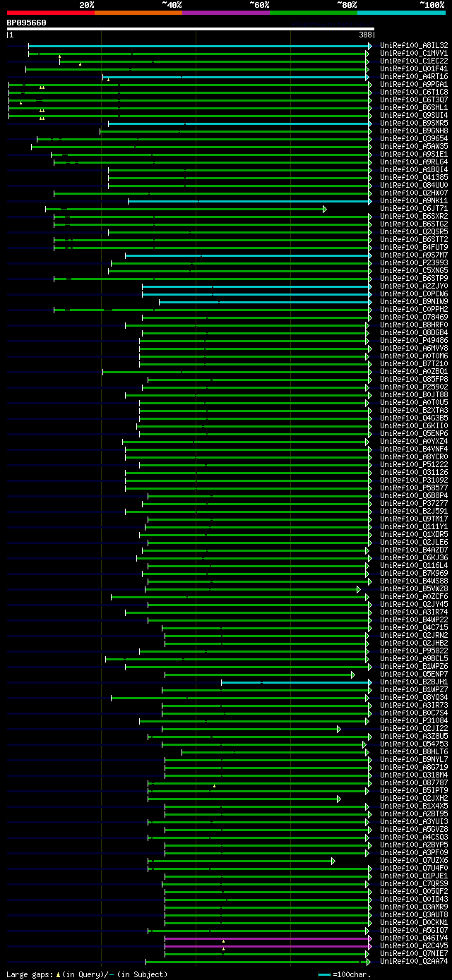Select label UniRef100_A9NK11
Viewport: 452px width, 980px height.
click(414, 200)
